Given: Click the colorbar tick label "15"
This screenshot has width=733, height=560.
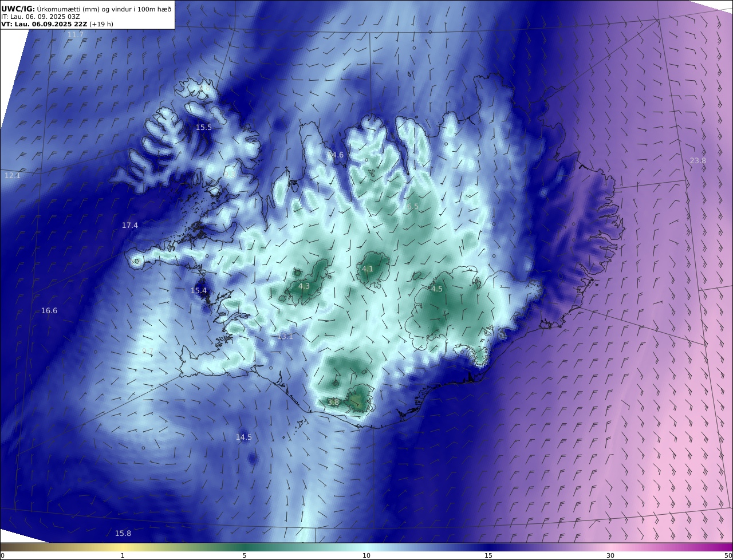Looking at the screenshot, I should [488, 555].
